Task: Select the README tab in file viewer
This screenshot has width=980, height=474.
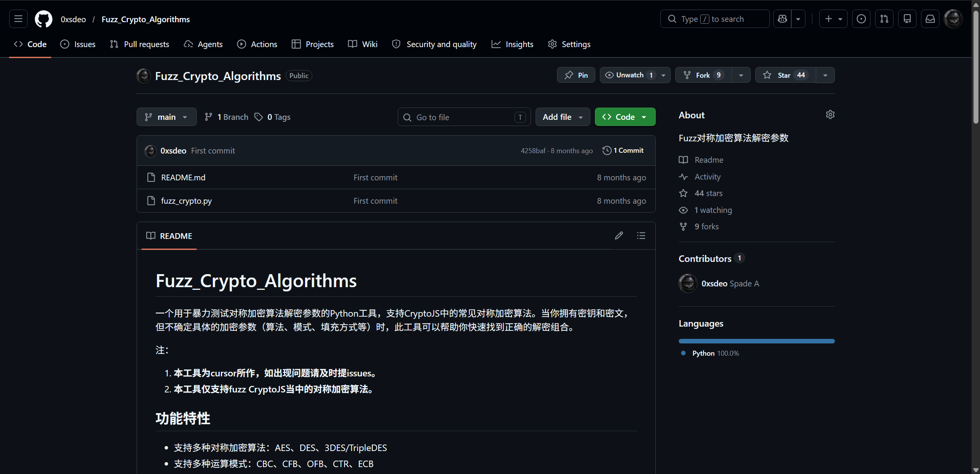Action: pos(169,236)
